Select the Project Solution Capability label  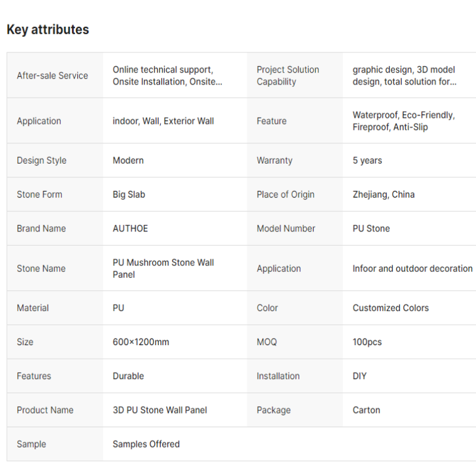[288, 76]
